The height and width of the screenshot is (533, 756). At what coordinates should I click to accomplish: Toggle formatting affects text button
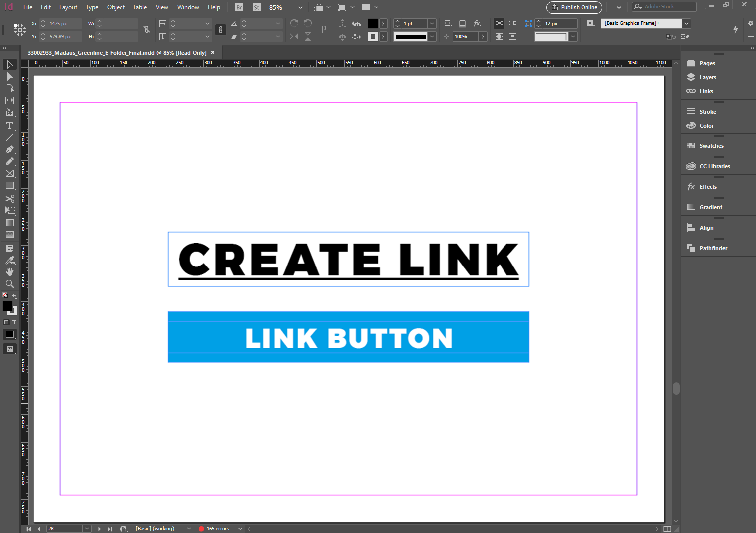14,322
